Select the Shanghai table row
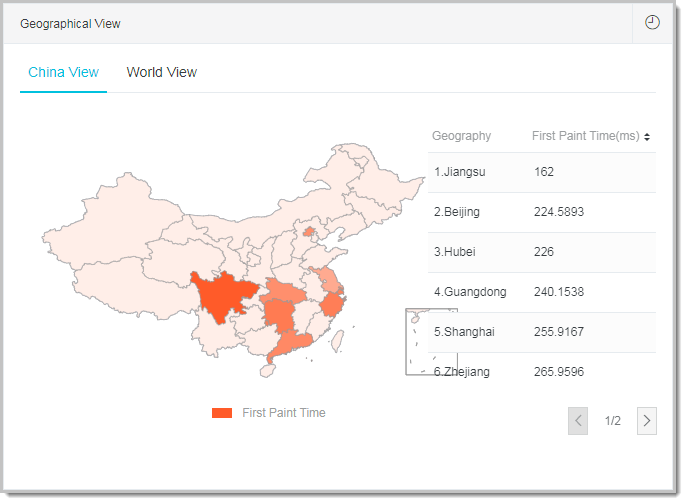 [x=542, y=332]
